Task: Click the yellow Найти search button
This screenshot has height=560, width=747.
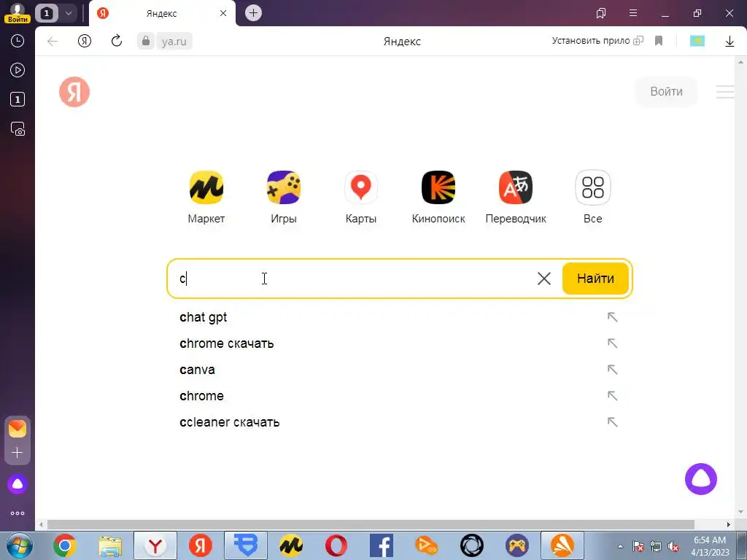Action: pyautogui.click(x=595, y=279)
